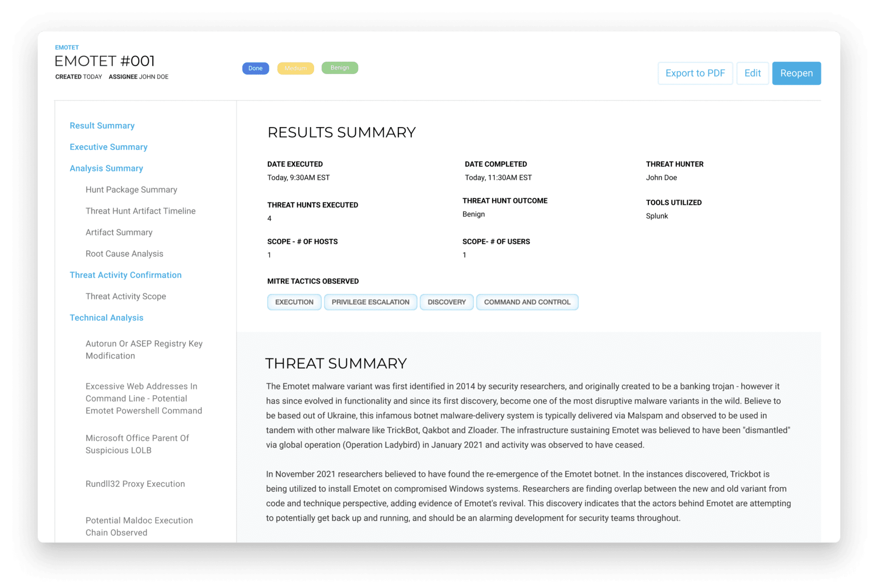Expand the Hunt Package Summary section
The height and width of the screenshot is (588, 878).
[132, 189]
